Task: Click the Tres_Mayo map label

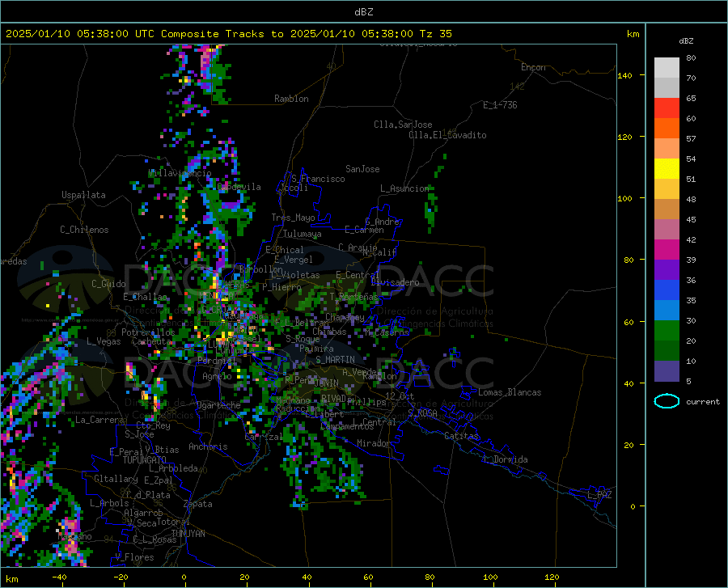Action: [293, 218]
